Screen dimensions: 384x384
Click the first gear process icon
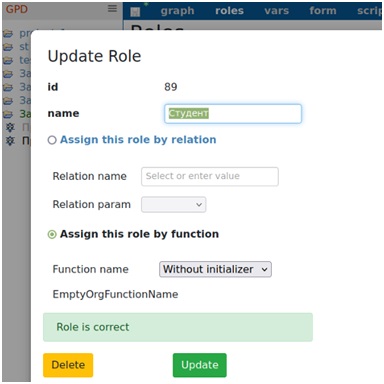tap(10, 127)
